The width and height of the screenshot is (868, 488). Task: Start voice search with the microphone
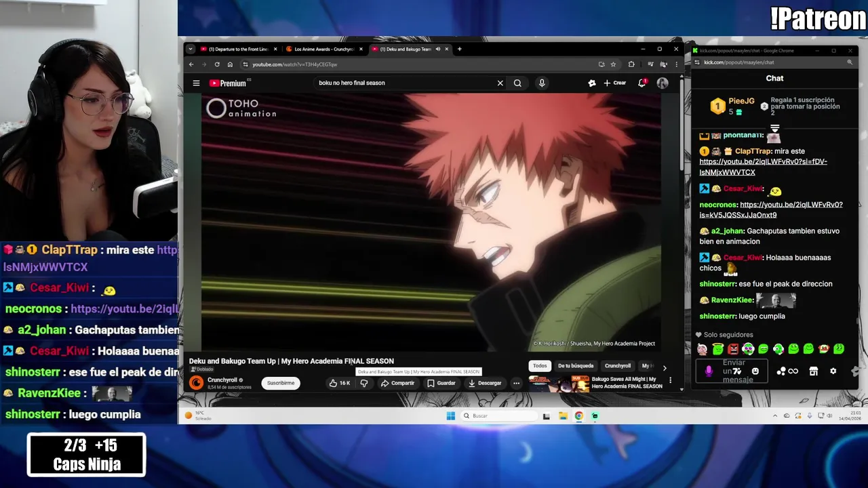(542, 83)
